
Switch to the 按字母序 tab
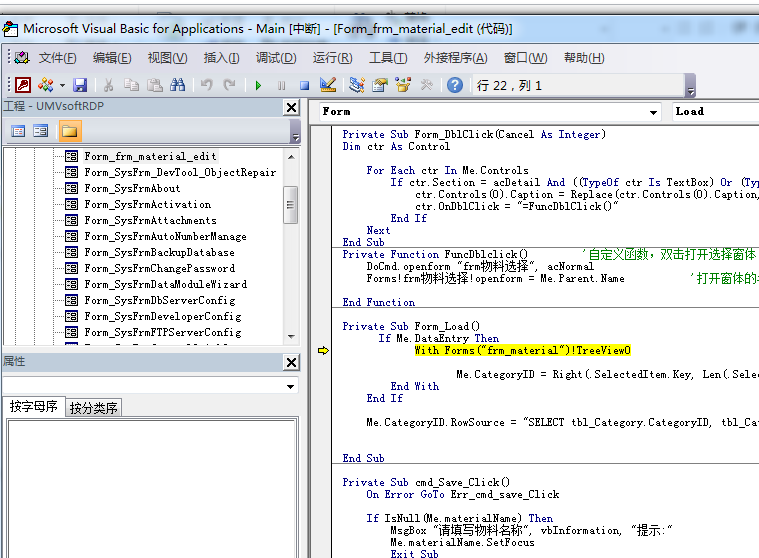click(x=33, y=406)
